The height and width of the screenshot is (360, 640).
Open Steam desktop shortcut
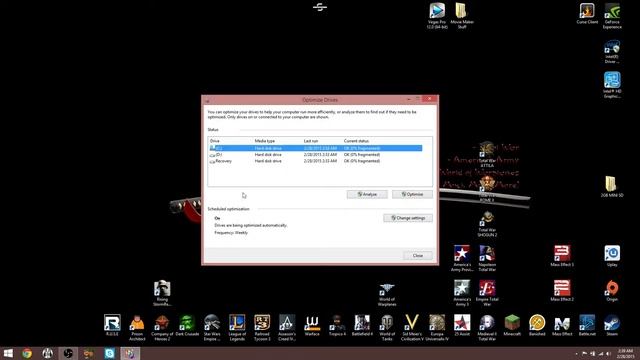pos(612,325)
